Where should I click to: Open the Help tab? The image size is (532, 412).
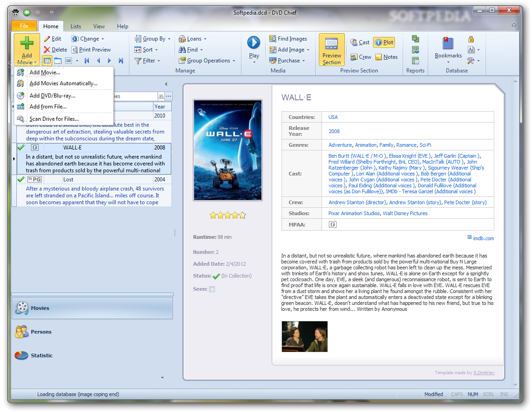point(123,26)
